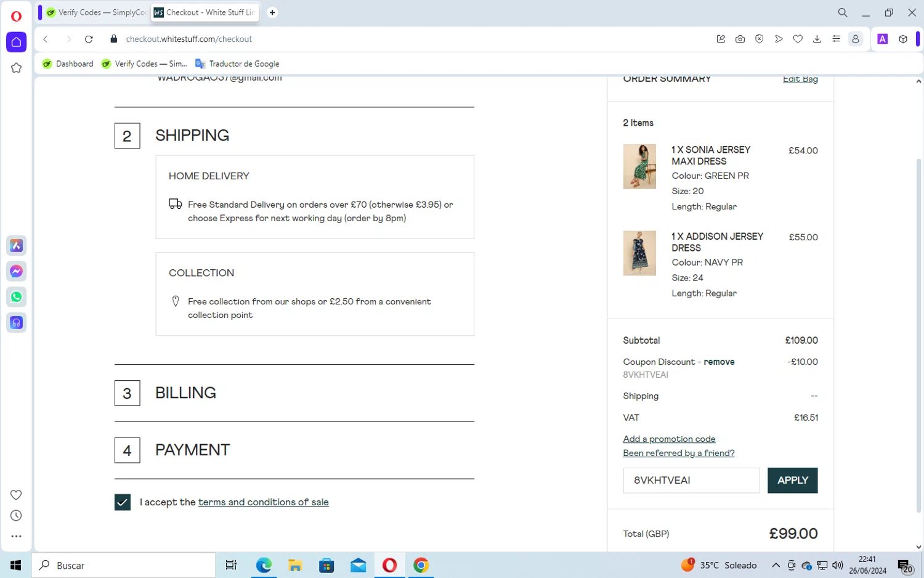
Task: Click the page vertical scrollbar
Action: pyautogui.click(x=918, y=336)
